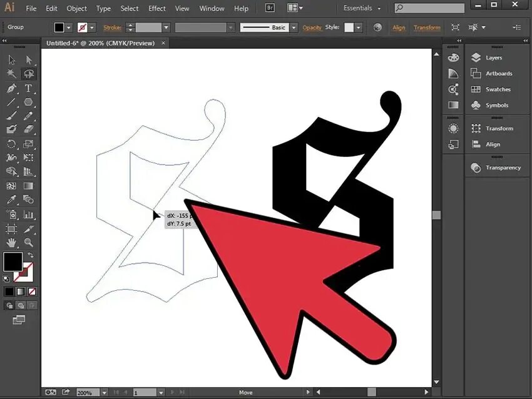Image resolution: width=532 pixels, height=399 pixels.
Task: Open the control bar fill color dropdown
Action: pyautogui.click(x=69, y=28)
